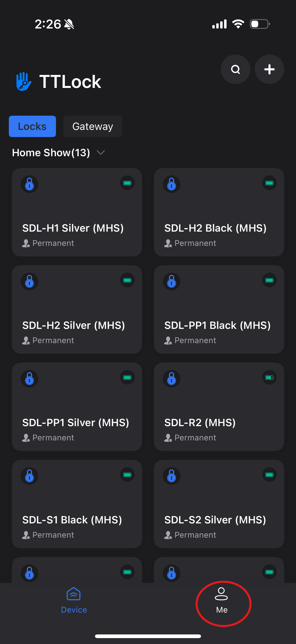
Task: Tap battery icon on SDL-H2 Silver card
Action: (127, 280)
